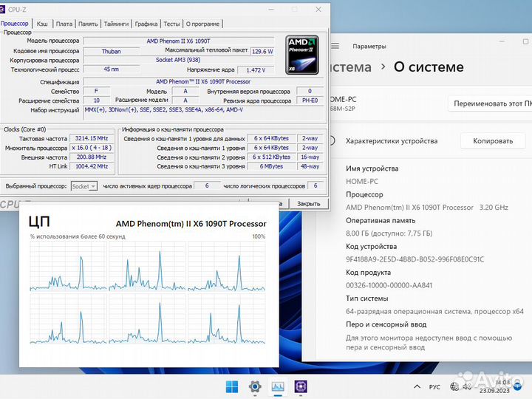Click the HT Link 1004.42 MHz value
This screenshot has width=532, height=399.
pyautogui.click(x=92, y=166)
